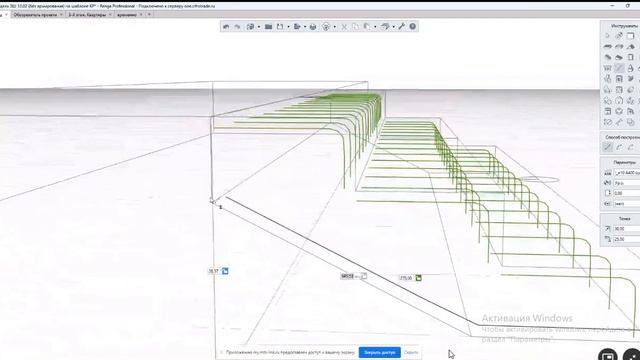The height and width of the screenshot is (360, 640).
Task: Click the 36.17 dimension value in viewport
Action: pos(213,271)
